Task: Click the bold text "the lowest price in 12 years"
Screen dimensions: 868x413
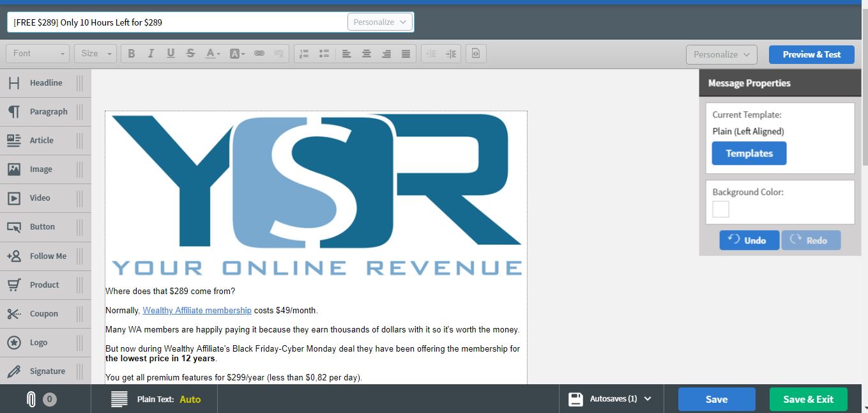Action: coord(160,359)
